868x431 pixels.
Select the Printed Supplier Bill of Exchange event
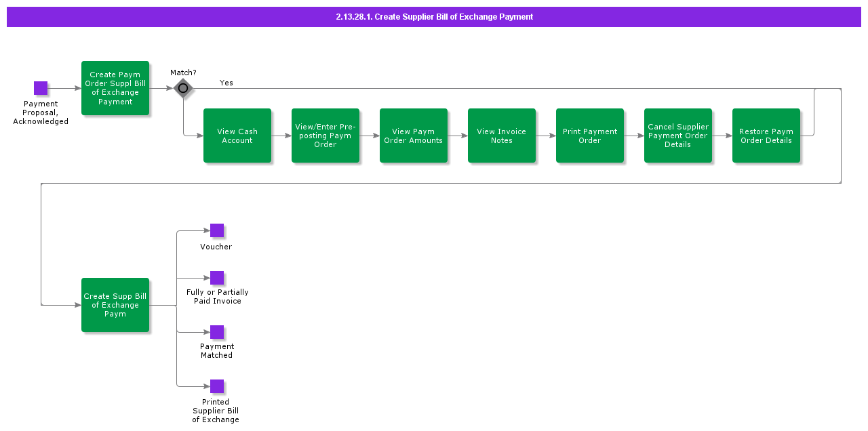tap(217, 386)
